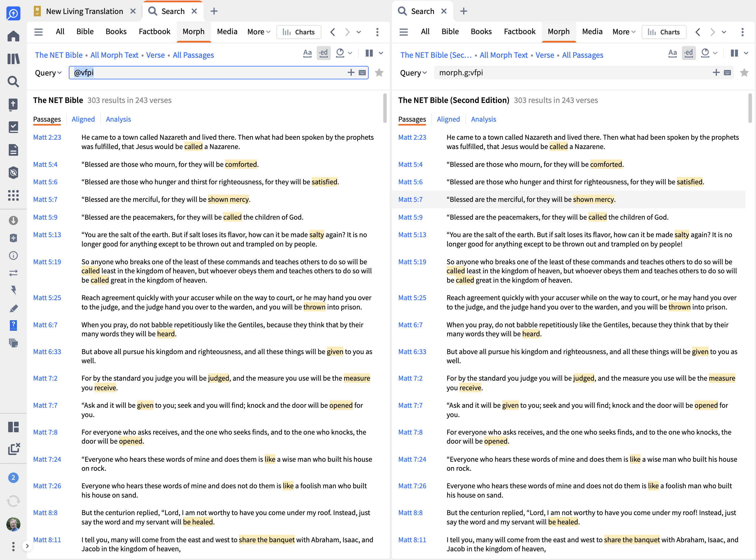Click The NET Bible resource link
756x560 pixels.
click(x=59, y=55)
